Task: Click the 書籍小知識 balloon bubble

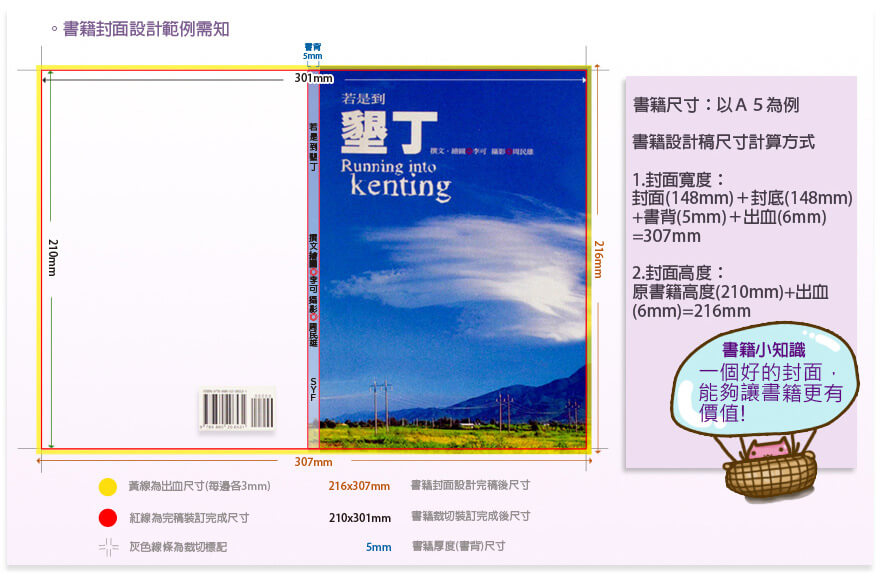Action: point(770,385)
